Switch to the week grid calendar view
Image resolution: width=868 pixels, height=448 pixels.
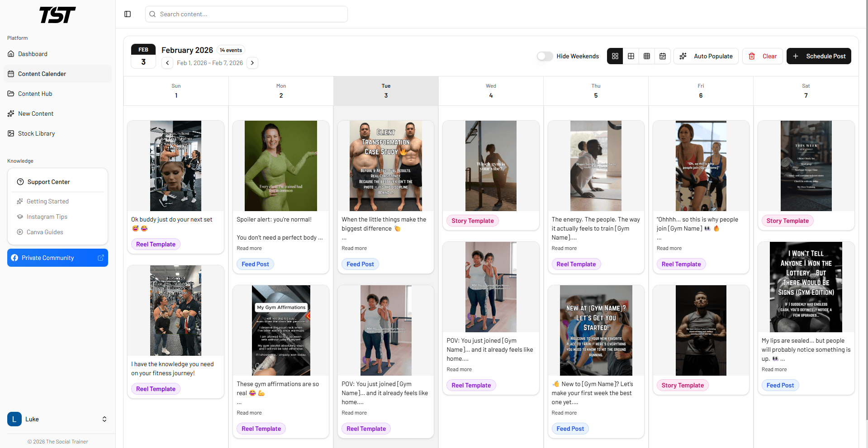click(x=631, y=56)
